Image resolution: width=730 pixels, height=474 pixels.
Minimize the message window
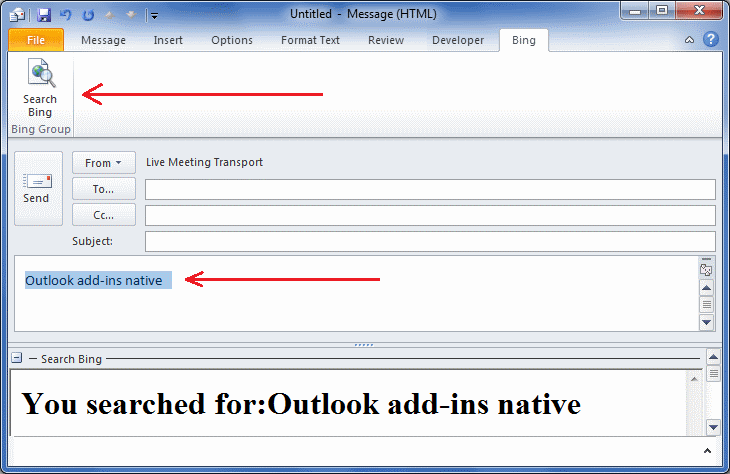pyautogui.click(x=635, y=11)
